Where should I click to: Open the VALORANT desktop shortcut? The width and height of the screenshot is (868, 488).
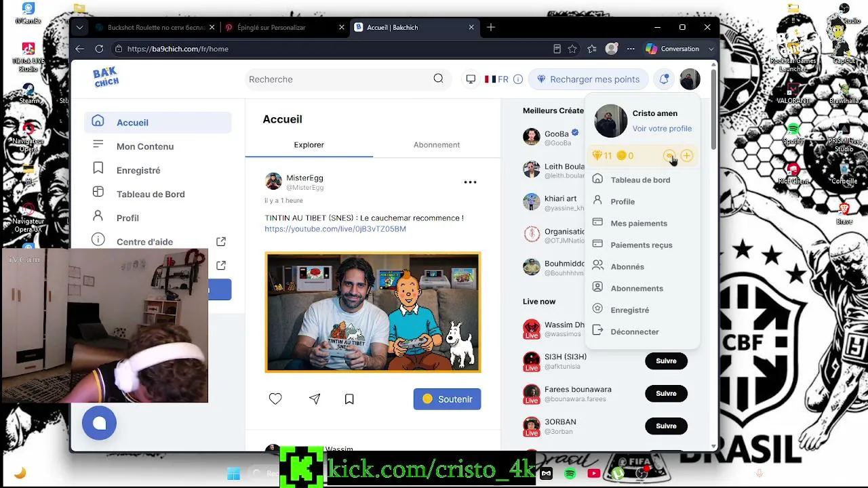coord(793,94)
